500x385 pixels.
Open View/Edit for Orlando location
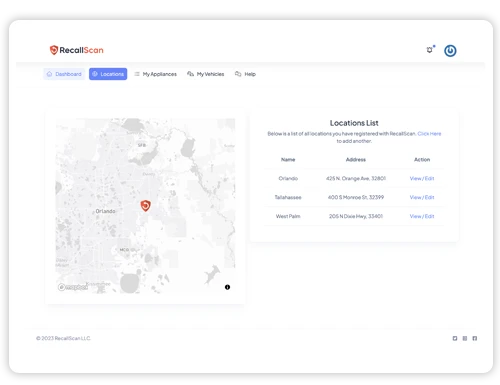pyautogui.click(x=422, y=178)
